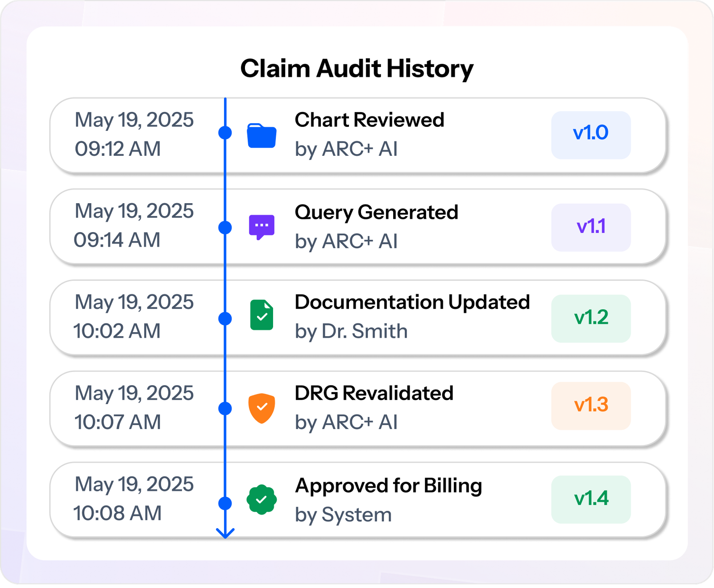Open the orange v1.3 version tag
Viewport: 714px width, 588px height.
point(591,406)
